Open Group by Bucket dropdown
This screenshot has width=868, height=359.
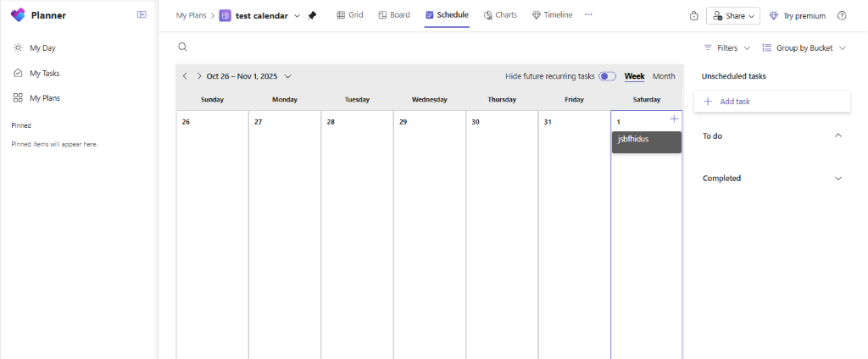[804, 48]
